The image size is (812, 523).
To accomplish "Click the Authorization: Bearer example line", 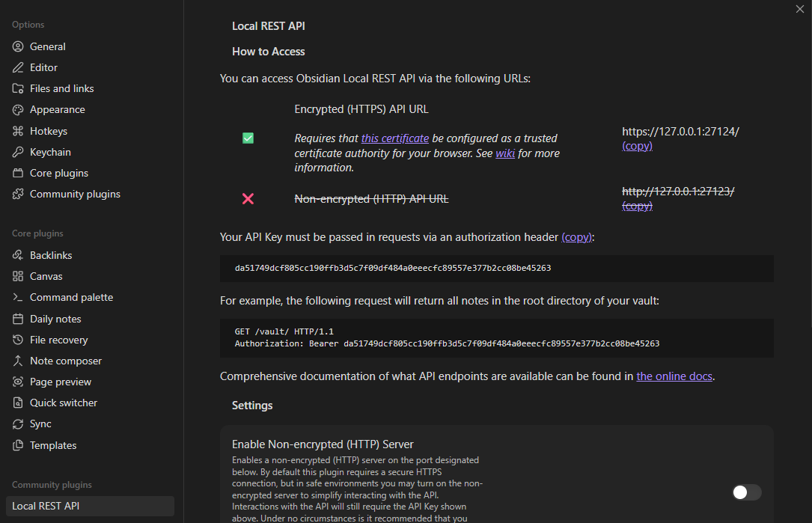I will (x=447, y=344).
